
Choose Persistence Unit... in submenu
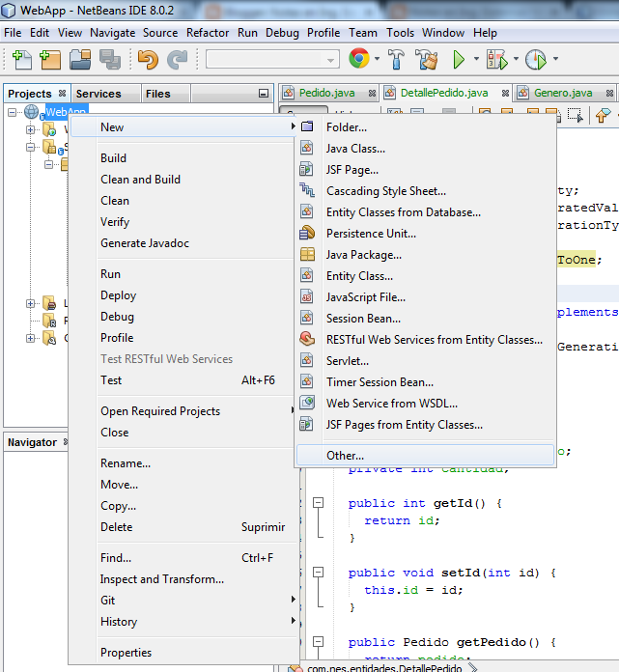pos(425,234)
